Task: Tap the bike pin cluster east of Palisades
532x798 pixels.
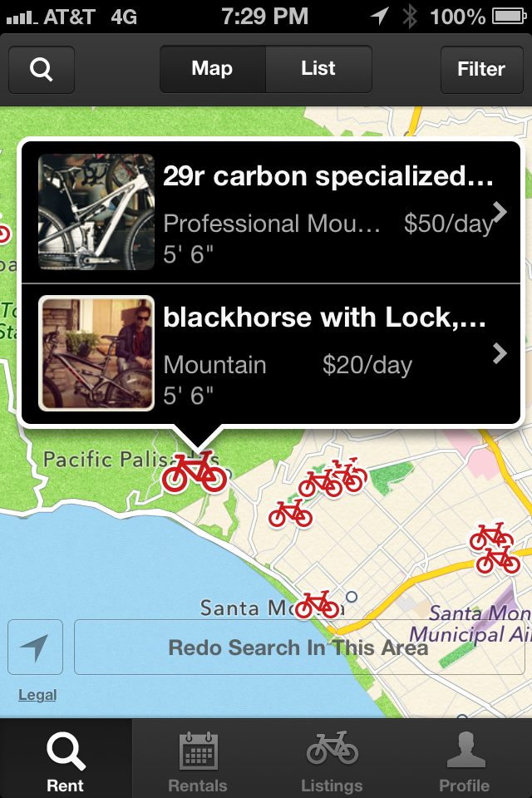Action: pos(331,480)
